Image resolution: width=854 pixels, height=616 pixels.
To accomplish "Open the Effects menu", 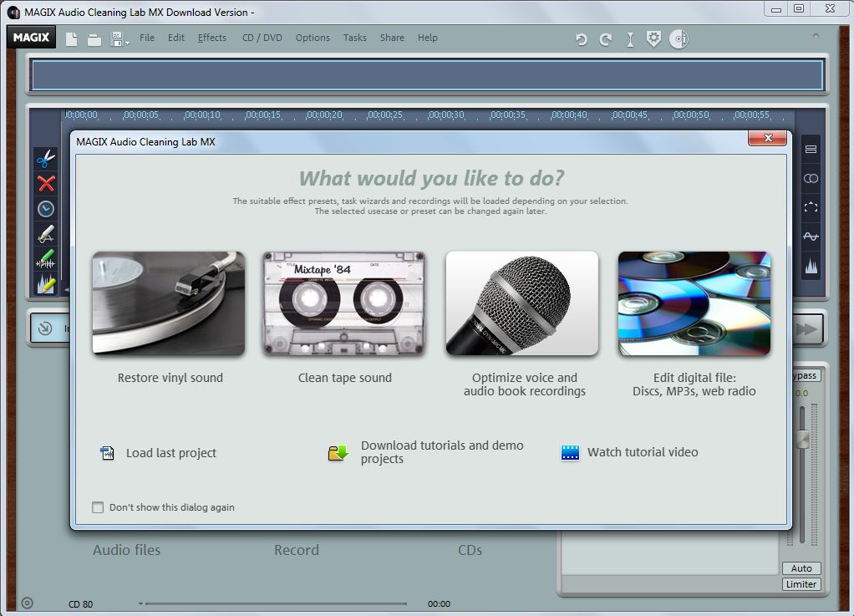I will pos(212,38).
